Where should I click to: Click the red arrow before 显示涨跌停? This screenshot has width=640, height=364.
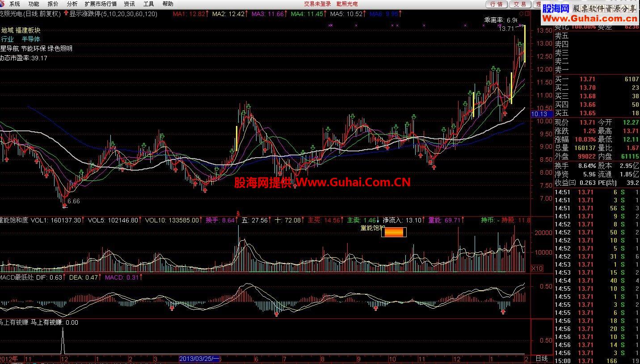[x=66, y=13]
